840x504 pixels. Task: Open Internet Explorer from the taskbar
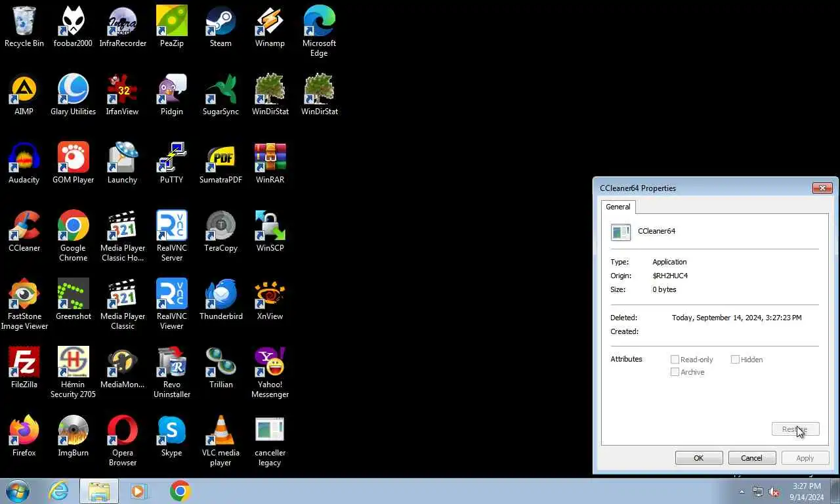click(58, 491)
